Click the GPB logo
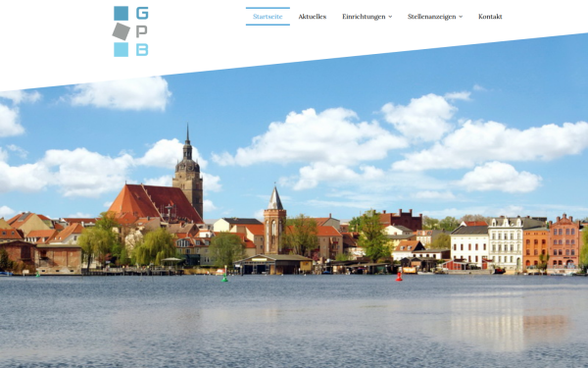The image size is (588, 368). click(130, 31)
